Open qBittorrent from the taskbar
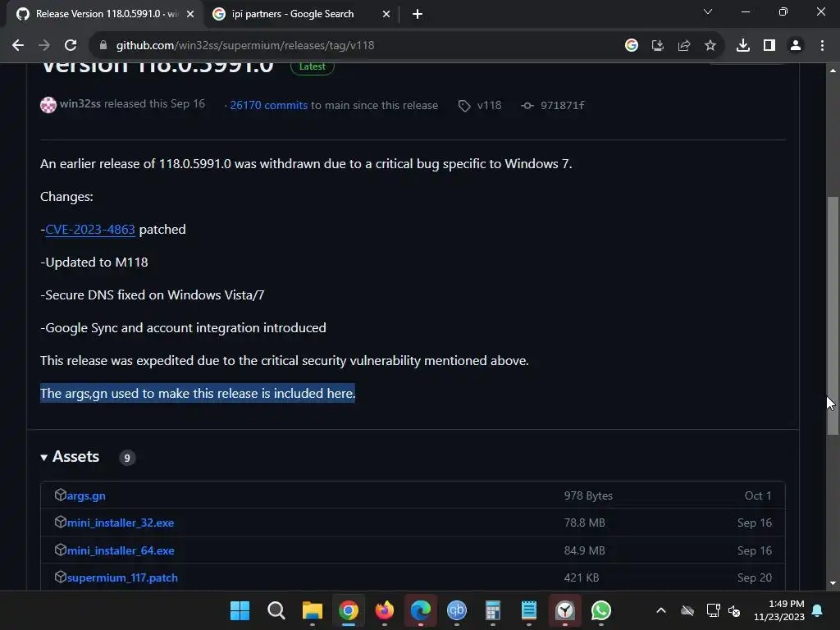 [x=456, y=610]
